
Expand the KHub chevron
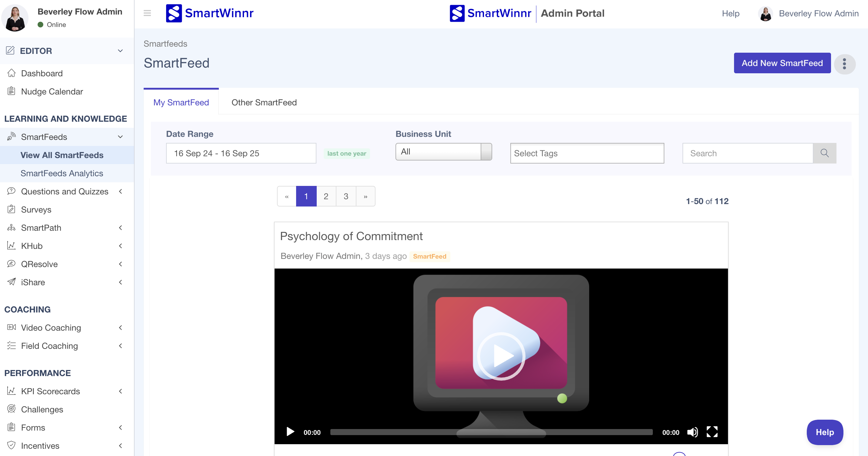pyautogui.click(x=120, y=246)
